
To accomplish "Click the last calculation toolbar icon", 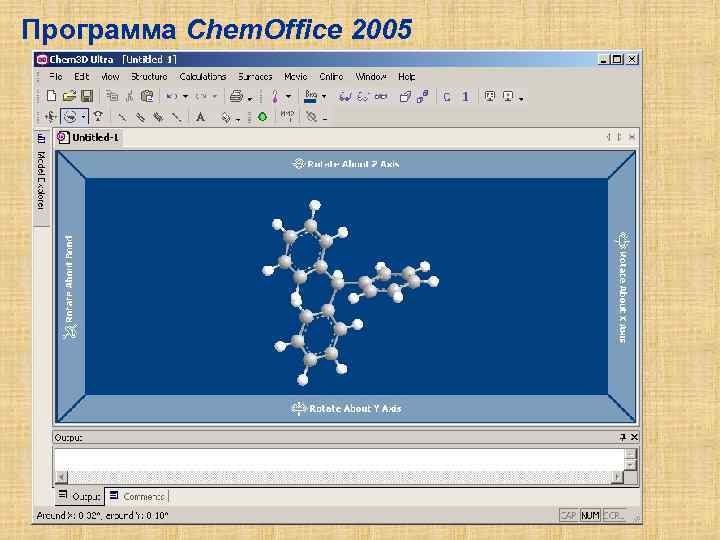I will tap(311, 117).
